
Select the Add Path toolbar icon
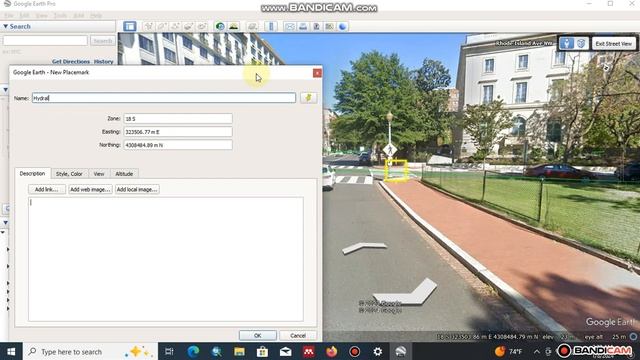(175, 27)
